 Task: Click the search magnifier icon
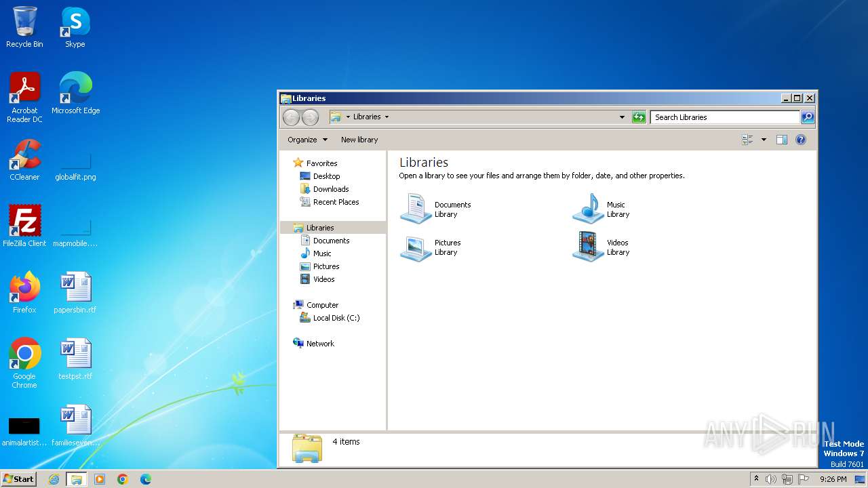[x=808, y=117]
